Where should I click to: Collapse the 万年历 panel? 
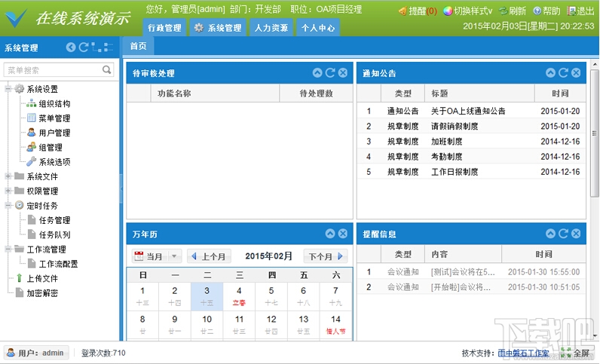pos(330,234)
